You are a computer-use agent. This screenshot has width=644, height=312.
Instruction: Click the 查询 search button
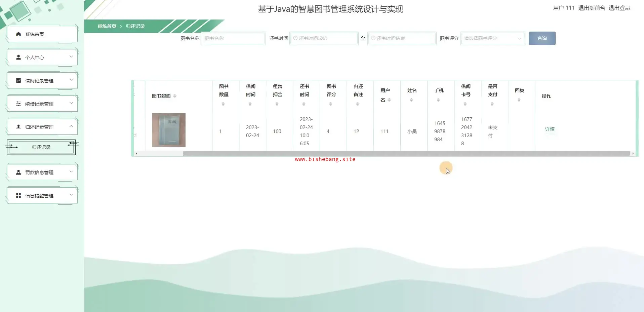(x=542, y=38)
